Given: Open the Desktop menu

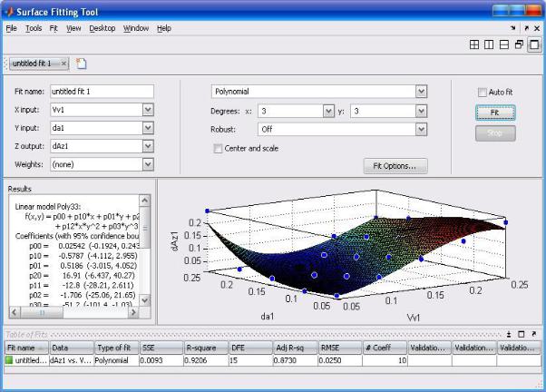Looking at the screenshot, I should 102,28.
